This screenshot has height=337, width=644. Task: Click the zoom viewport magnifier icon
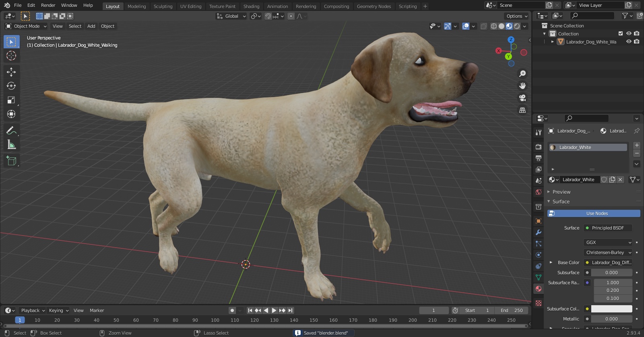[x=522, y=74]
